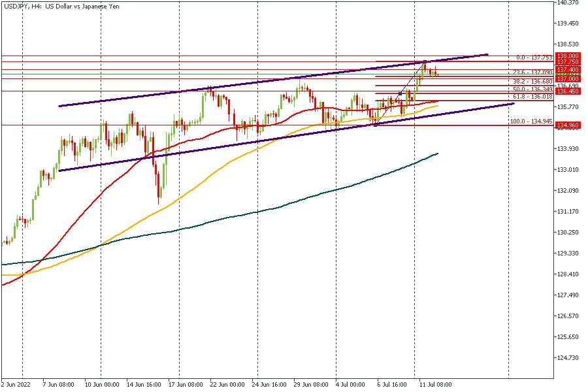Select the right end of lower purple trendline
Screen dimensions: 588x392
514,103
